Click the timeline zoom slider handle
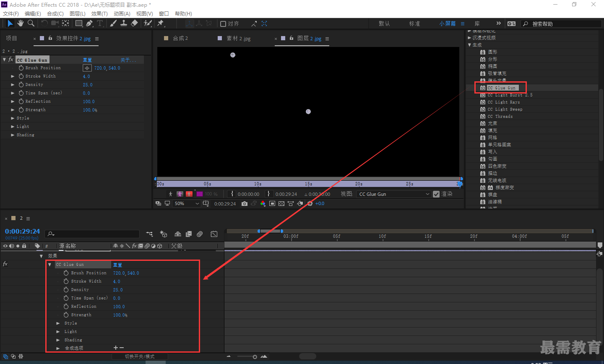The image size is (604, 364). [x=255, y=357]
